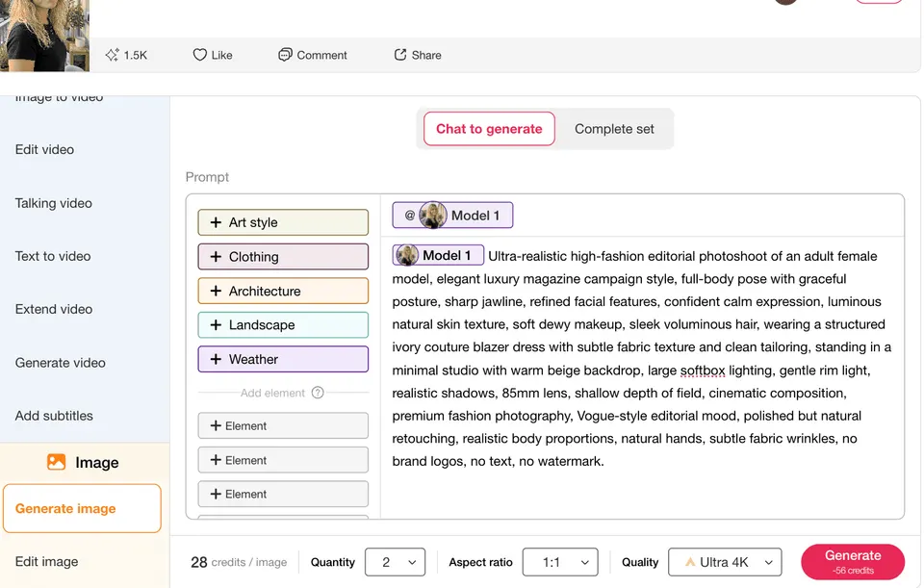This screenshot has width=924, height=588.
Task: Click the plus icon on Weather
Action: tap(216, 359)
